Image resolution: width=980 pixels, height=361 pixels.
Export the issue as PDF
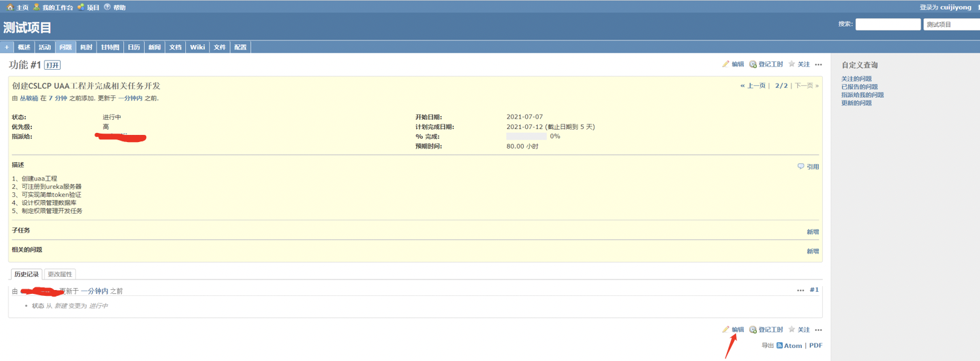816,345
